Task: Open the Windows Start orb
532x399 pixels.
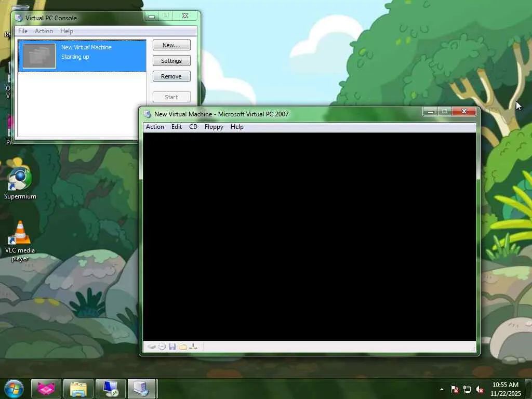Action: 14,389
